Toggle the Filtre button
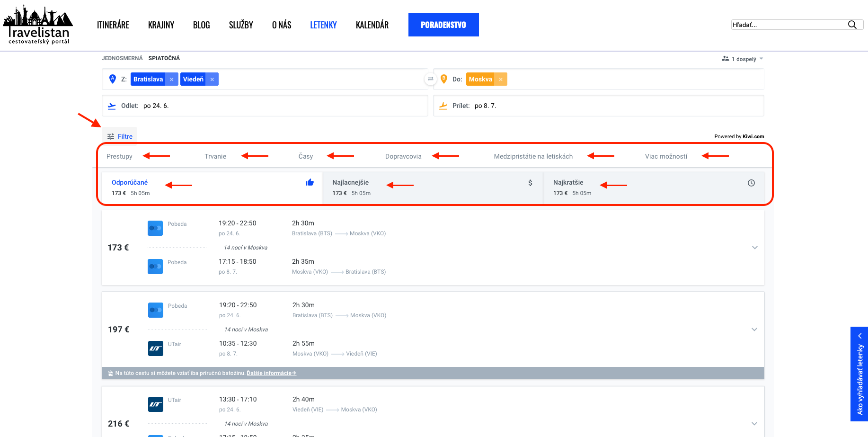Screen dimensions: 868x437 120,136
